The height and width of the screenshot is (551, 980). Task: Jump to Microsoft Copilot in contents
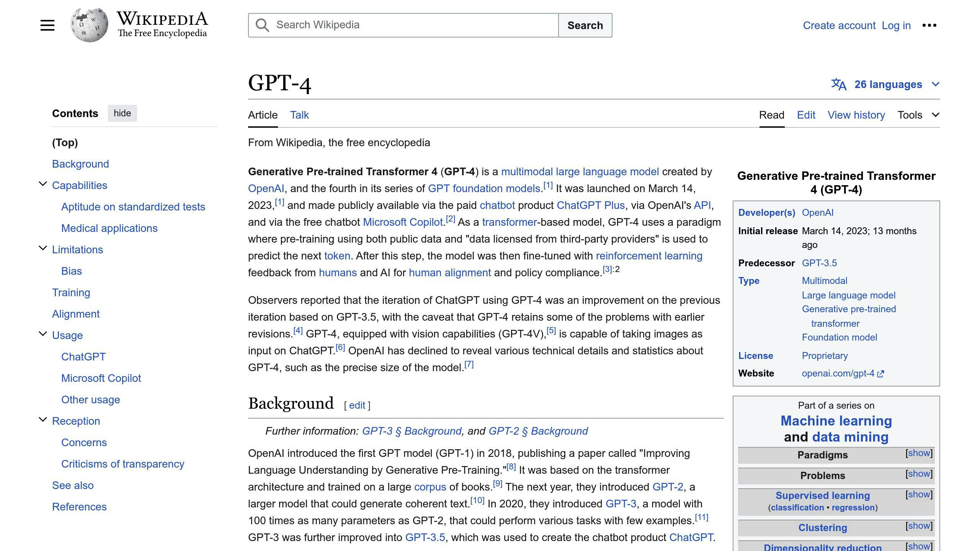click(101, 378)
